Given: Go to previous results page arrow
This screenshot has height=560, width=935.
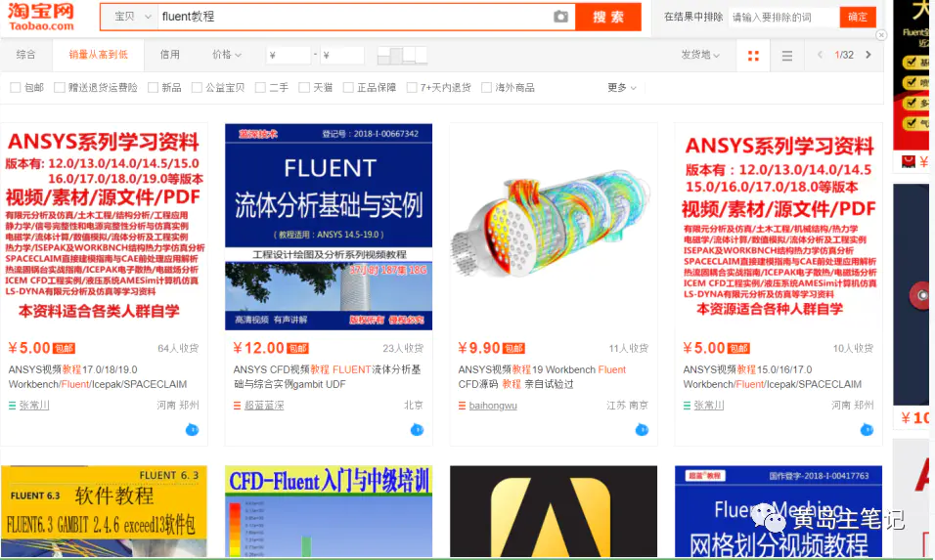Looking at the screenshot, I should (820, 56).
